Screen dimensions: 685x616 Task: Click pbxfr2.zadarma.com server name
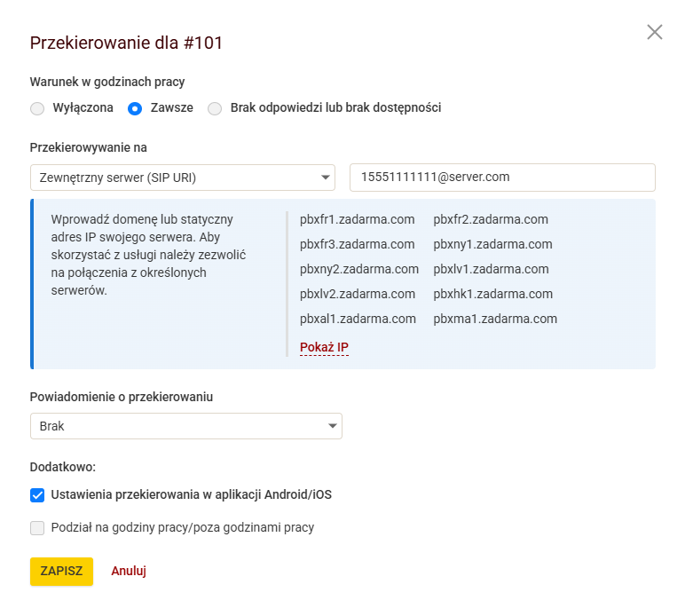click(491, 219)
